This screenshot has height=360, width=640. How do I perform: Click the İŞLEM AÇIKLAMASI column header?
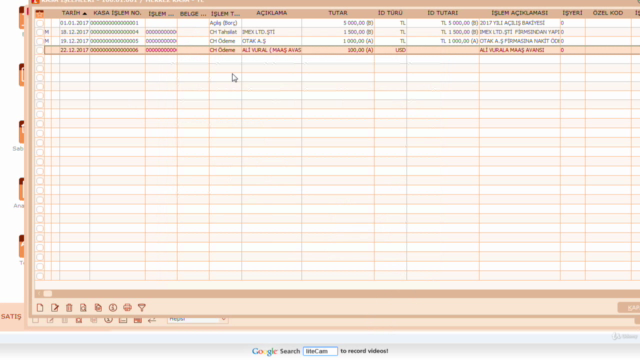click(519, 13)
